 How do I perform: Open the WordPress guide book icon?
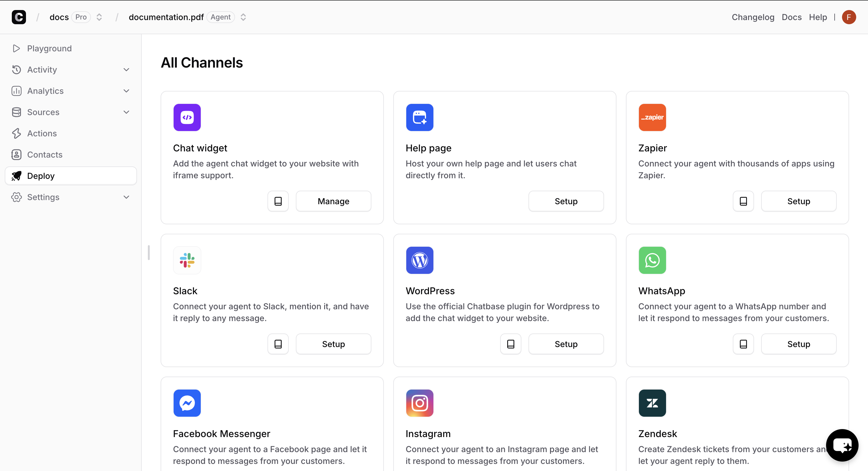[x=510, y=344]
